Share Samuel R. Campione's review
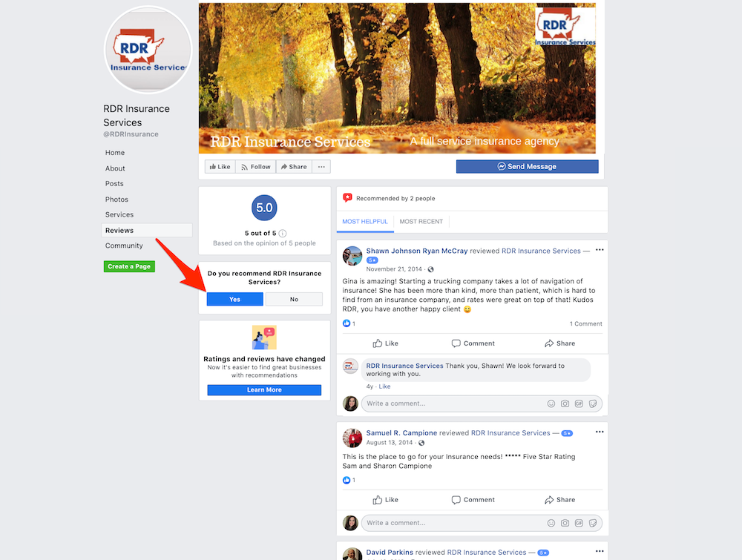The image size is (742, 560). [559, 499]
